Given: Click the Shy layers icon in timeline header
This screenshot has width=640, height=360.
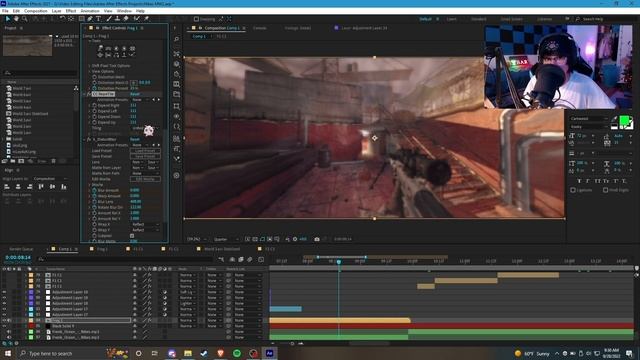Looking at the screenshot, I should [232, 259].
